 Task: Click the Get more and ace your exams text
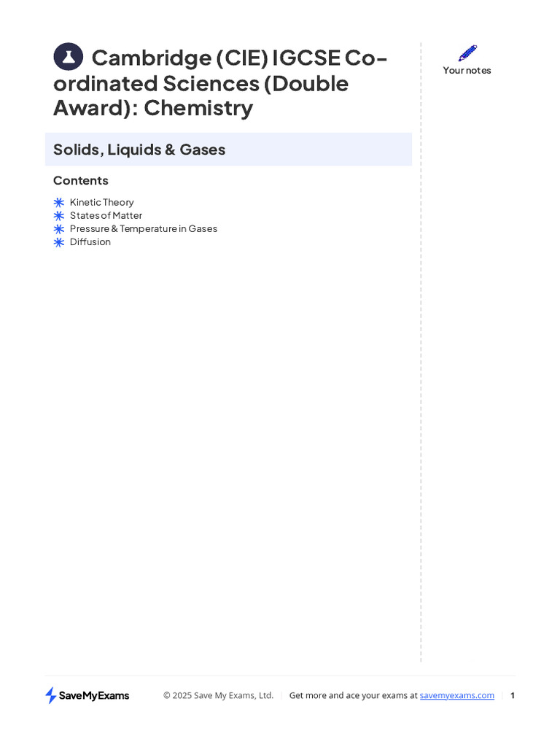pos(353,696)
